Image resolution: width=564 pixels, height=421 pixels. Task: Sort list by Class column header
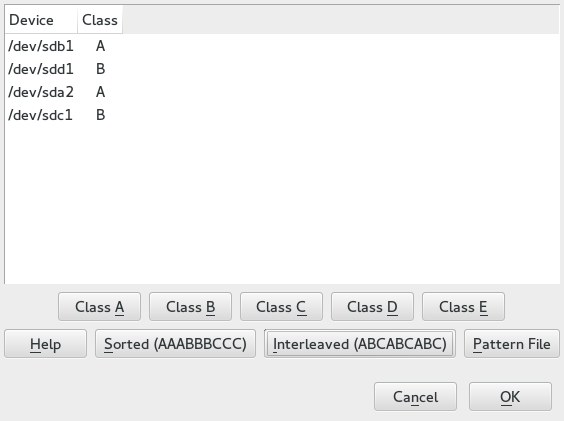pyautogui.click(x=100, y=20)
